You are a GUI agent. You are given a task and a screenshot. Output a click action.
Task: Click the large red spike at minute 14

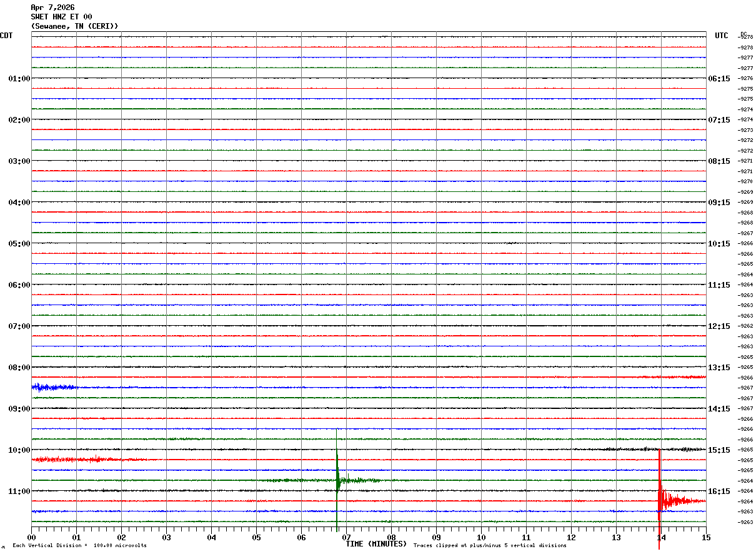[659, 500]
